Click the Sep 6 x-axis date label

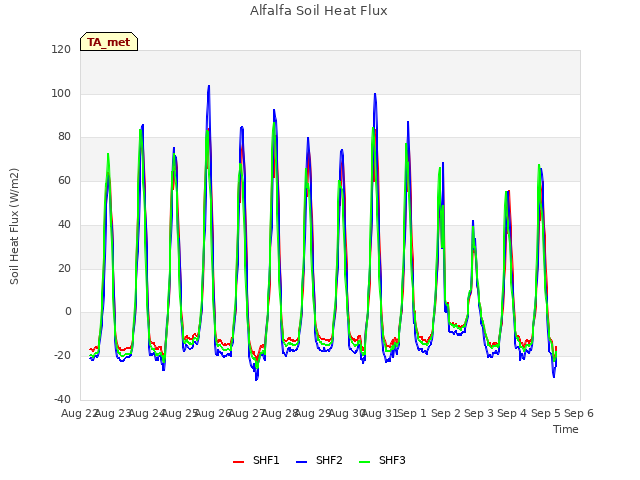point(579,413)
